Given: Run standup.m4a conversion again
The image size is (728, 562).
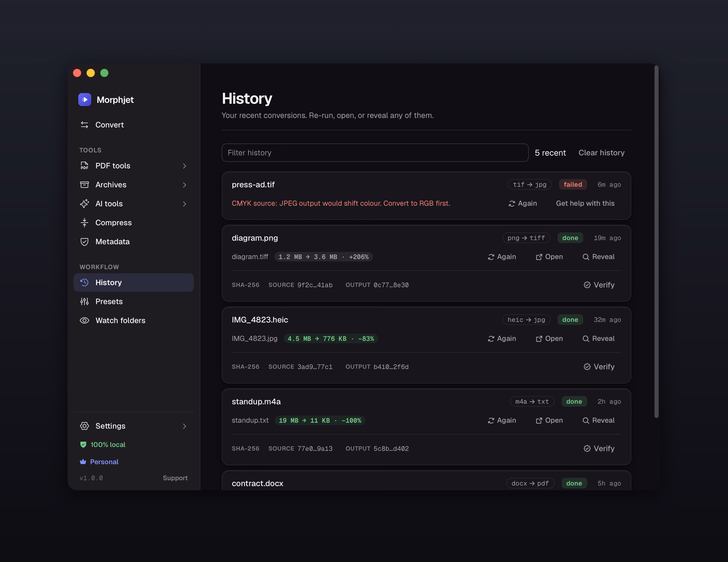Looking at the screenshot, I should (502, 420).
